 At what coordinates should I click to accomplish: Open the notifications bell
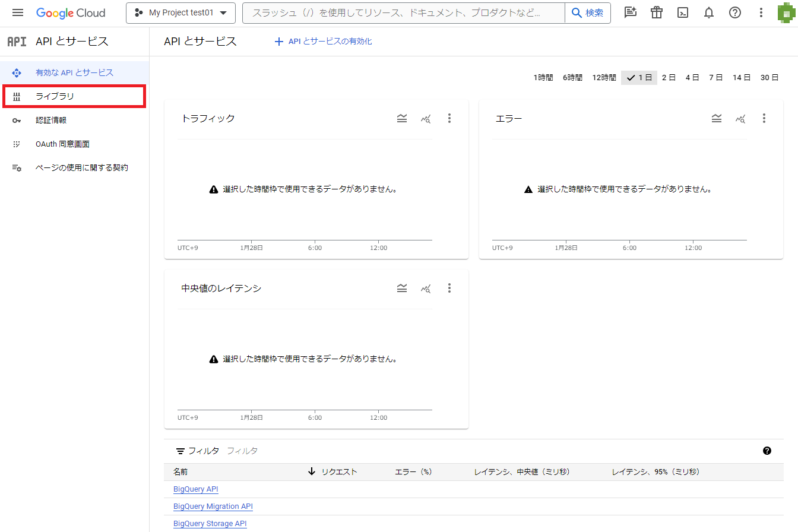[x=708, y=12]
